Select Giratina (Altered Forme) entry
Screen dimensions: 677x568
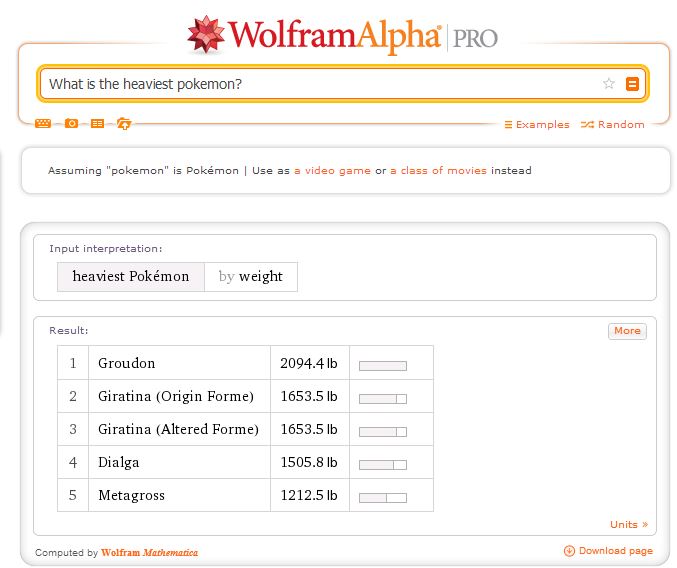coord(178,429)
